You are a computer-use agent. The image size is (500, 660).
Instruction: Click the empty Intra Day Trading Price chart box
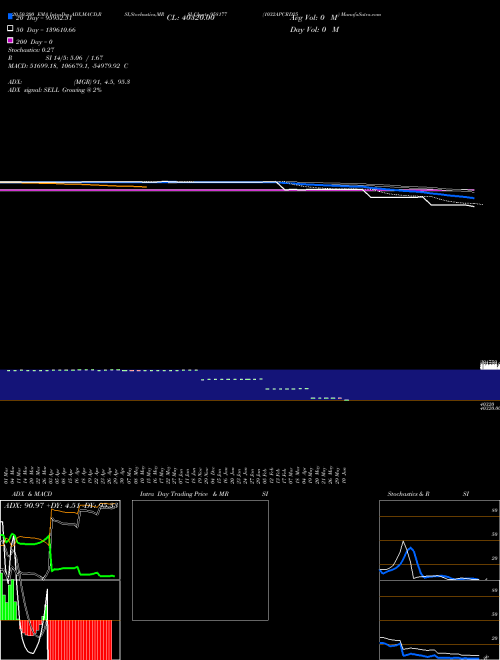(200, 560)
